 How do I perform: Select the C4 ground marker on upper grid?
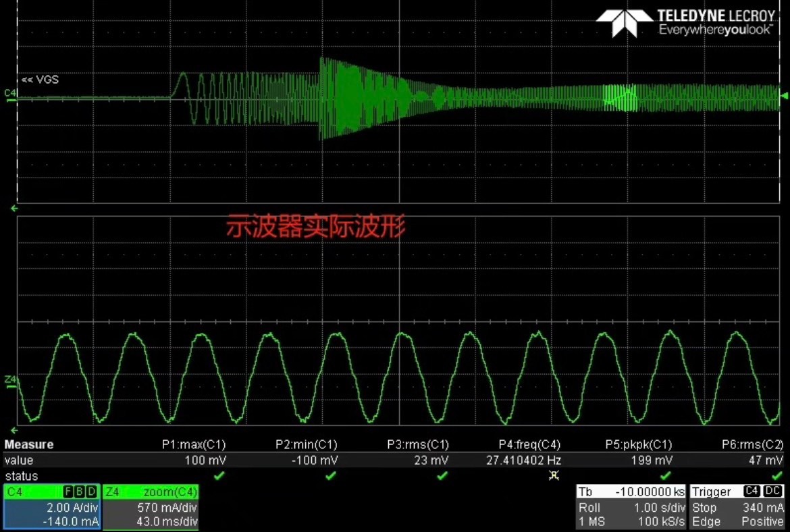(x=10, y=95)
